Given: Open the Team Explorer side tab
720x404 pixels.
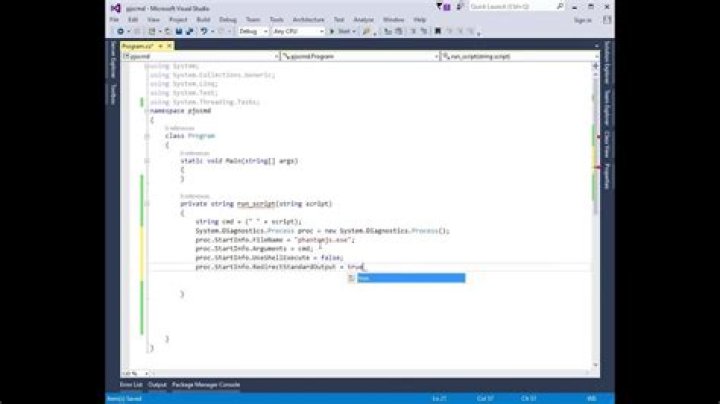Looking at the screenshot, I should [x=607, y=108].
